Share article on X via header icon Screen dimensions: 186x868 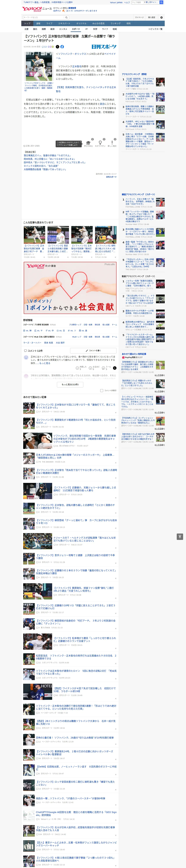57,47
